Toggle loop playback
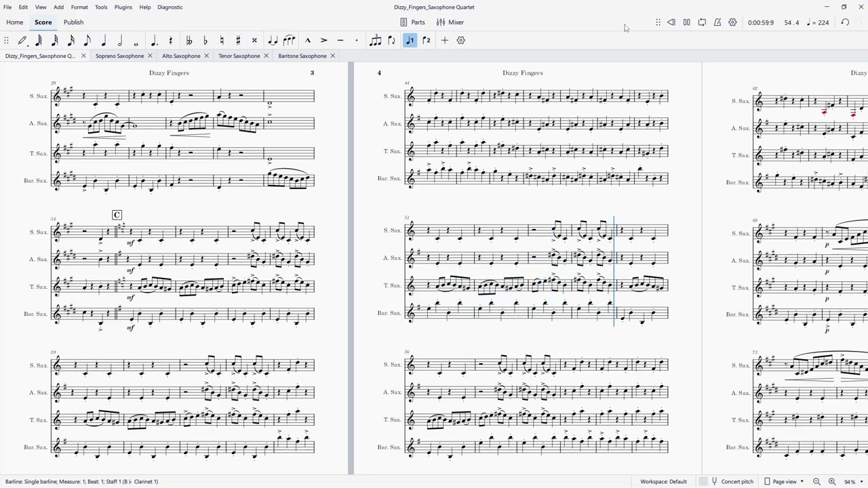This screenshot has width=868, height=488. point(703,22)
